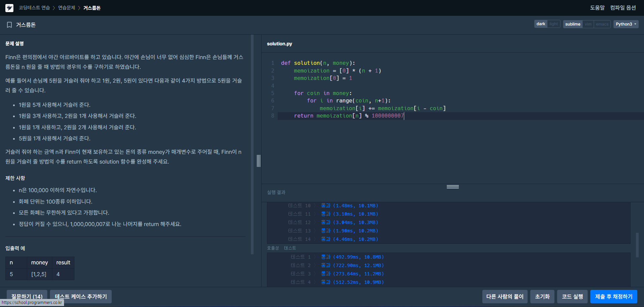The width and height of the screenshot is (644, 307).
Task: Click the horizontal result panel divider handle
Action: click(453, 187)
